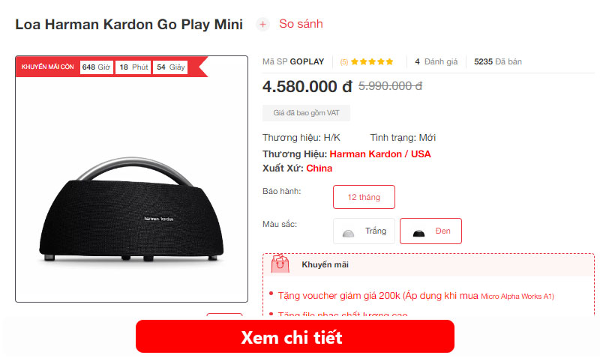Click the GOPLAY product code
600x364 pixels.
307,61
